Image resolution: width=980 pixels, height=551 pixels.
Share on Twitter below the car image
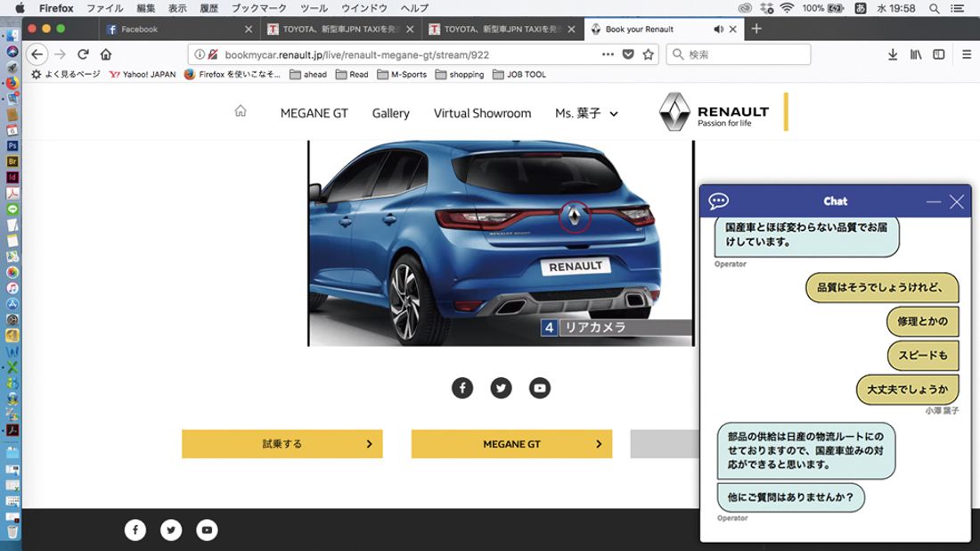click(x=501, y=388)
